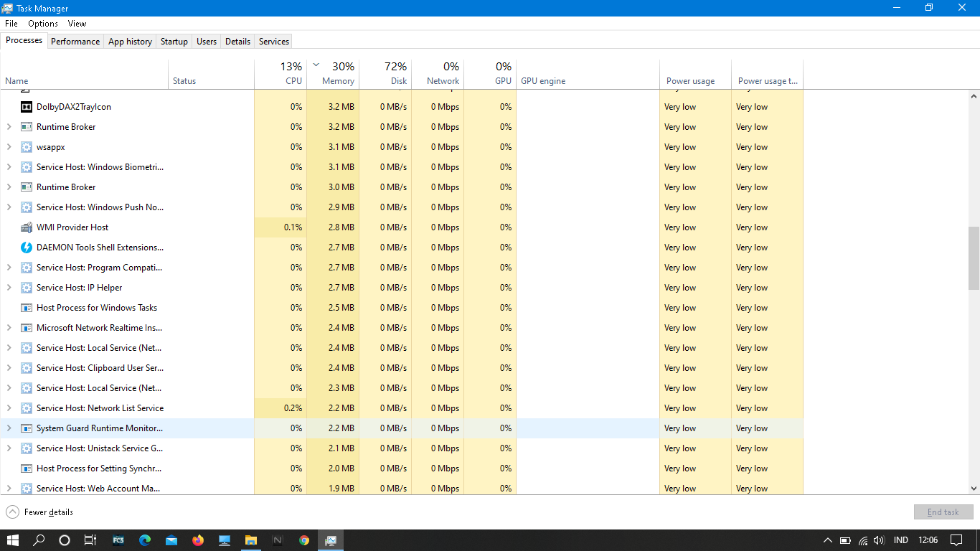
Task: Click the Service Host: Windows Biometric icon
Action: tap(26, 167)
